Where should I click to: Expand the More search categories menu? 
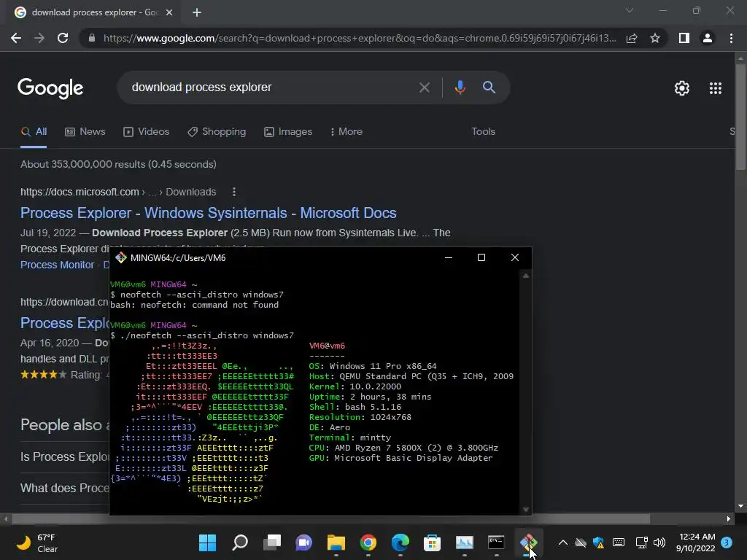click(x=347, y=131)
